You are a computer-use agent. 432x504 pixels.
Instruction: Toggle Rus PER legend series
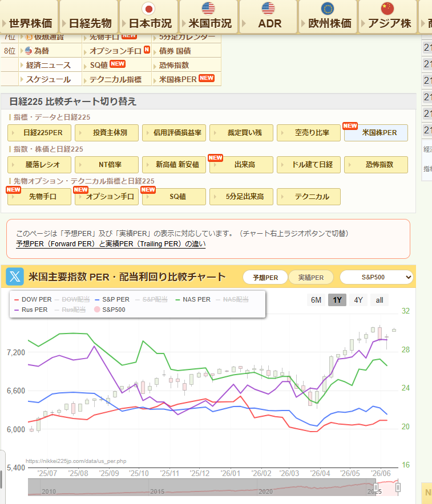point(31,310)
